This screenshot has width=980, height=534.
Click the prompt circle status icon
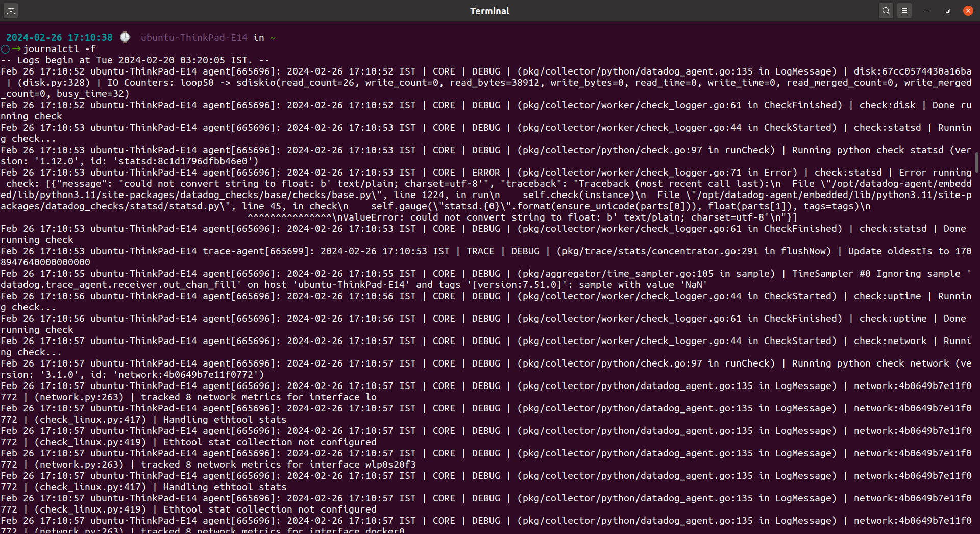pyautogui.click(x=5, y=49)
